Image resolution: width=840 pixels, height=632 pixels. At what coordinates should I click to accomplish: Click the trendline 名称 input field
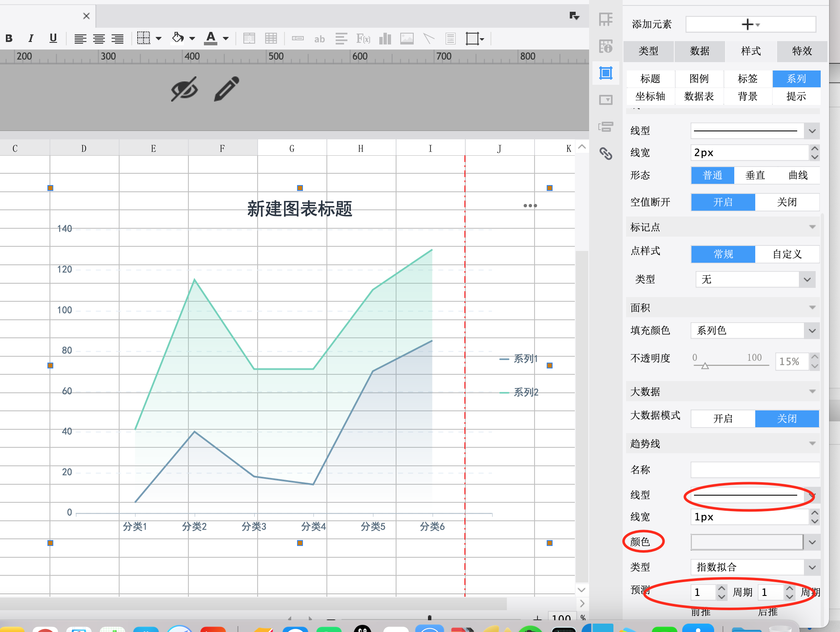755,470
